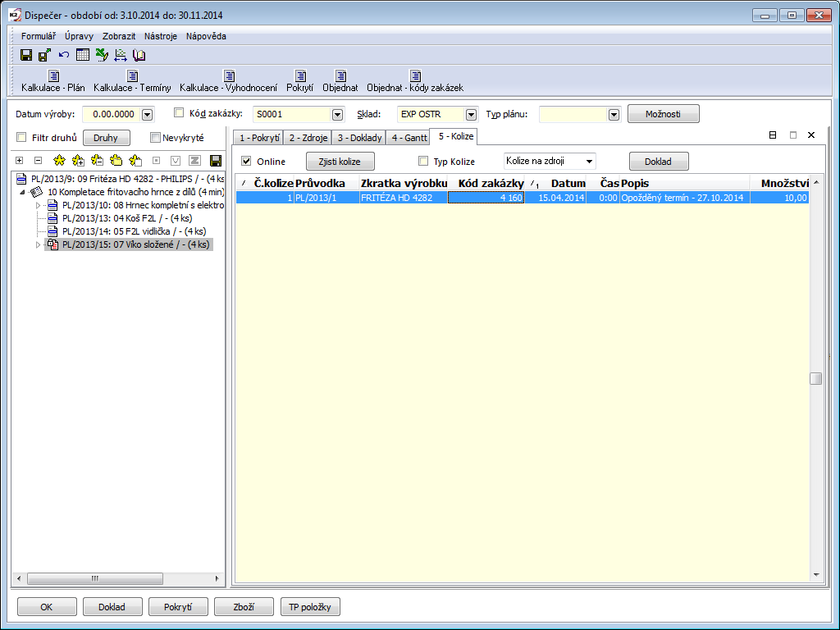840x630 pixels.
Task: Click the greyed dot-in-square tree icon
Action: [157, 160]
